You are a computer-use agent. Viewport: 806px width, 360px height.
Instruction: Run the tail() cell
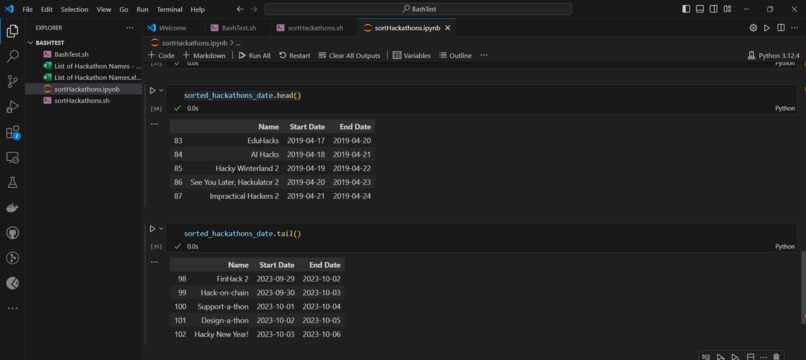coord(152,228)
